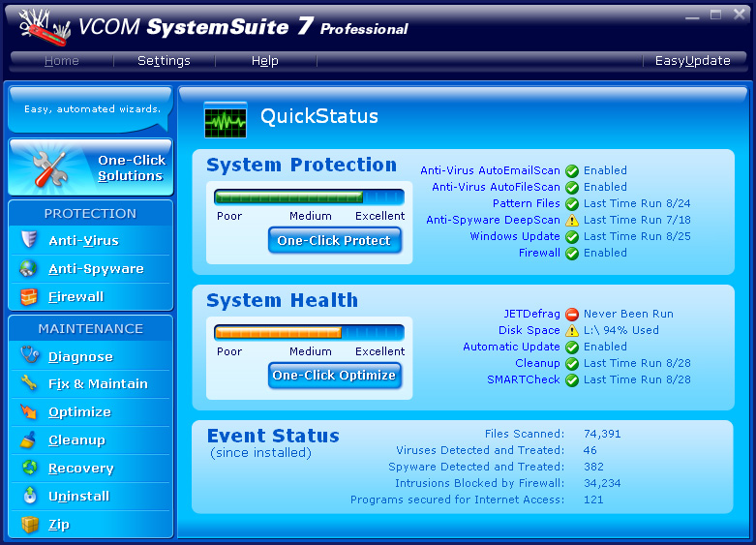The height and width of the screenshot is (545, 756).
Task: Open the Firewall sidebar section
Action: [x=90, y=296]
